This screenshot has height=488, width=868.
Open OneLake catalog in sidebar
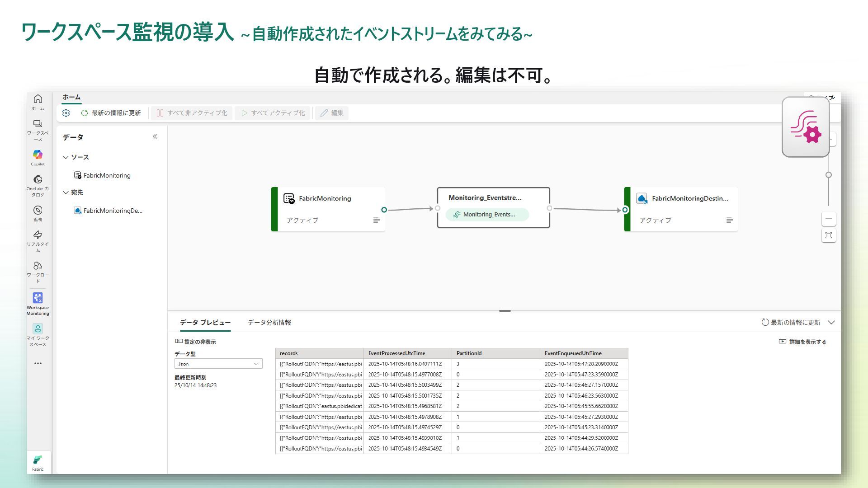pyautogui.click(x=38, y=180)
